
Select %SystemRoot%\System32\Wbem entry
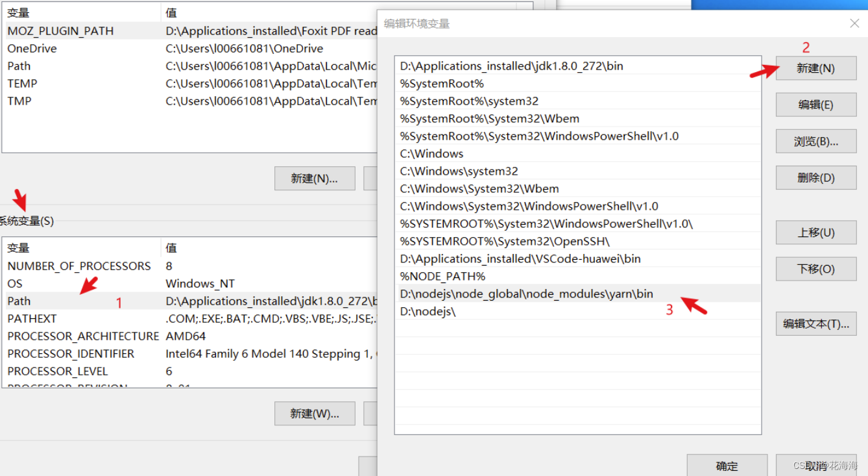click(577, 118)
